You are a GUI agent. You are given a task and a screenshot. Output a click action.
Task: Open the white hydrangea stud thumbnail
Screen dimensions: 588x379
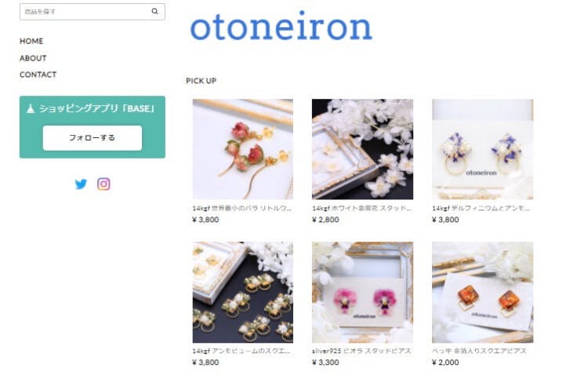tap(362, 149)
